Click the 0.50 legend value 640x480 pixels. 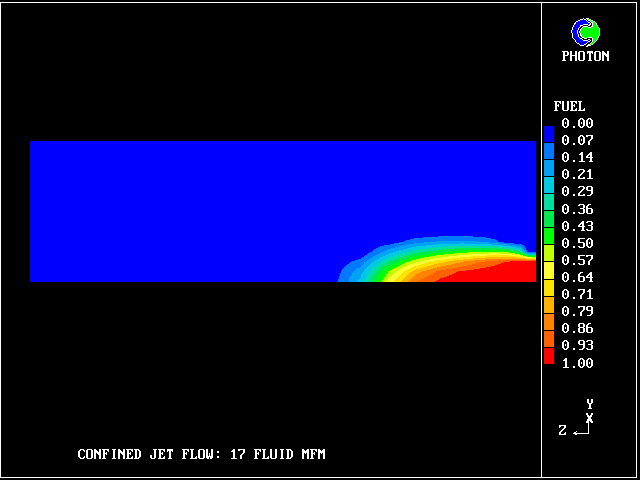[577, 243]
